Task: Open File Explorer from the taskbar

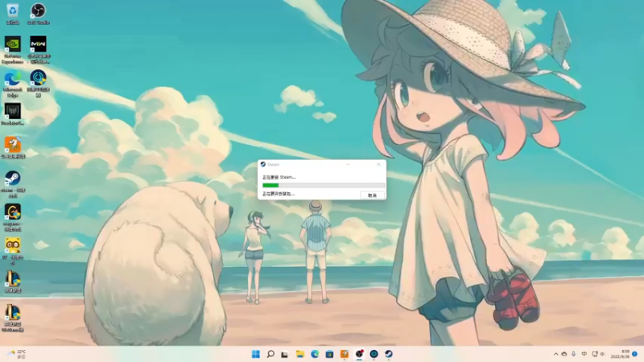Action: click(299, 354)
